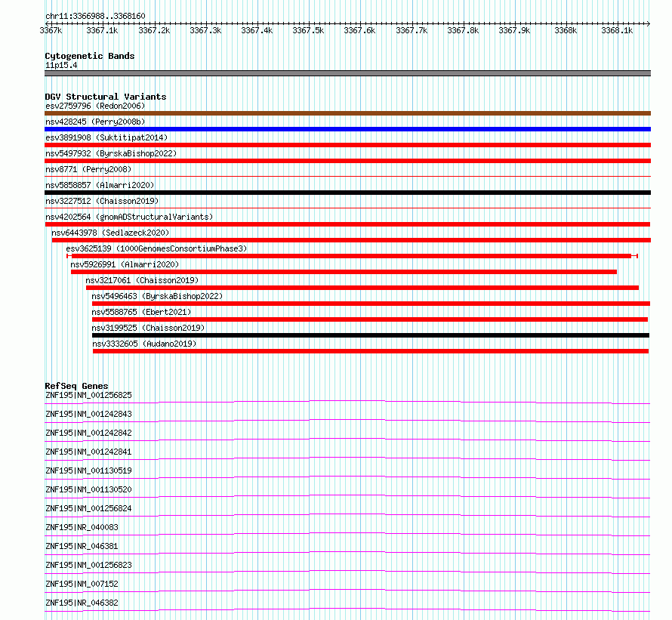
Task: Click the gray 11p15.4 cytogenetic band bar
Action: pyautogui.click(x=347, y=73)
